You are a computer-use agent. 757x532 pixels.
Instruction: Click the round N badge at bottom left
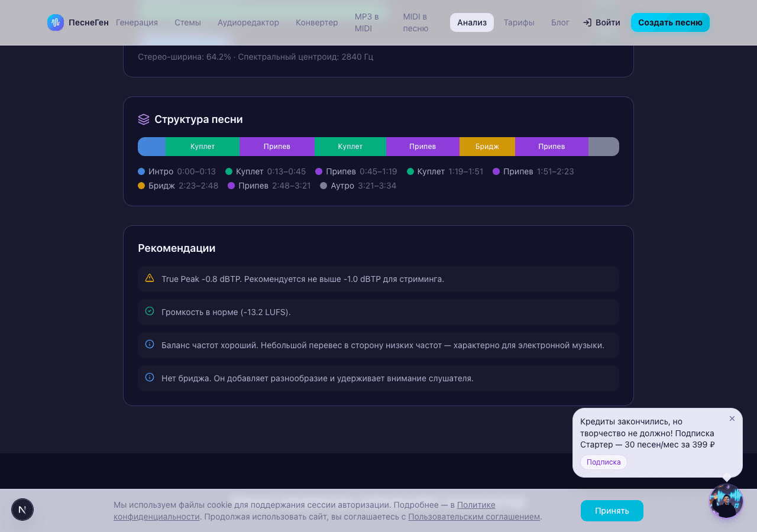pyautogui.click(x=22, y=510)
